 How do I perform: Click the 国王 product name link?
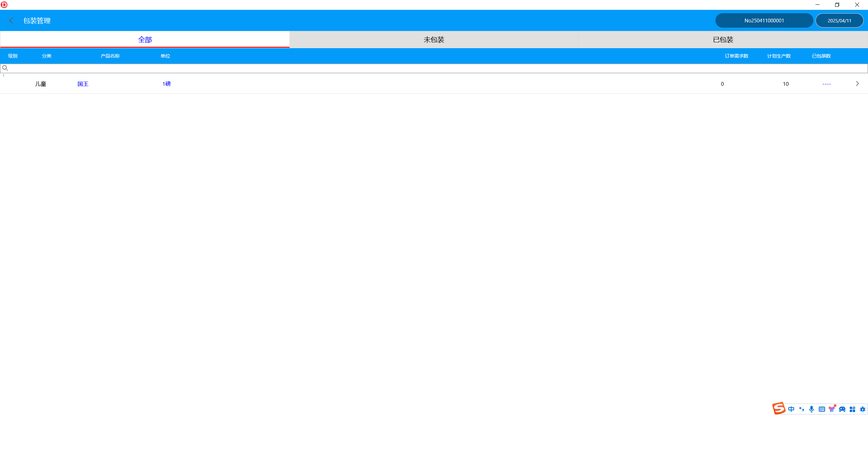(83, 84)
